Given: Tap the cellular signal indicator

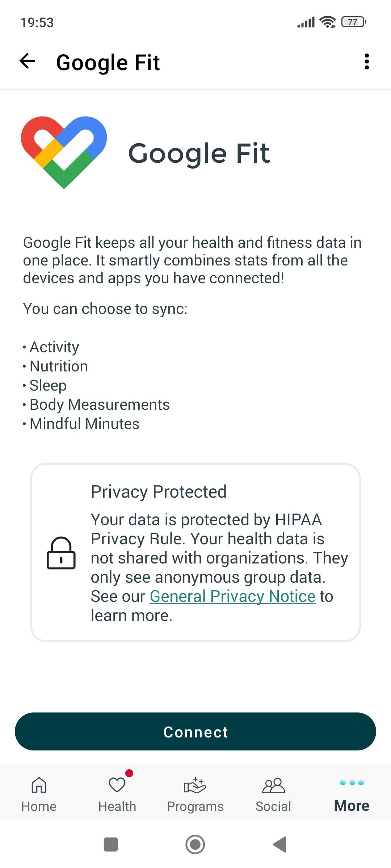Looking at the screenshot, I should click(306, 22).
